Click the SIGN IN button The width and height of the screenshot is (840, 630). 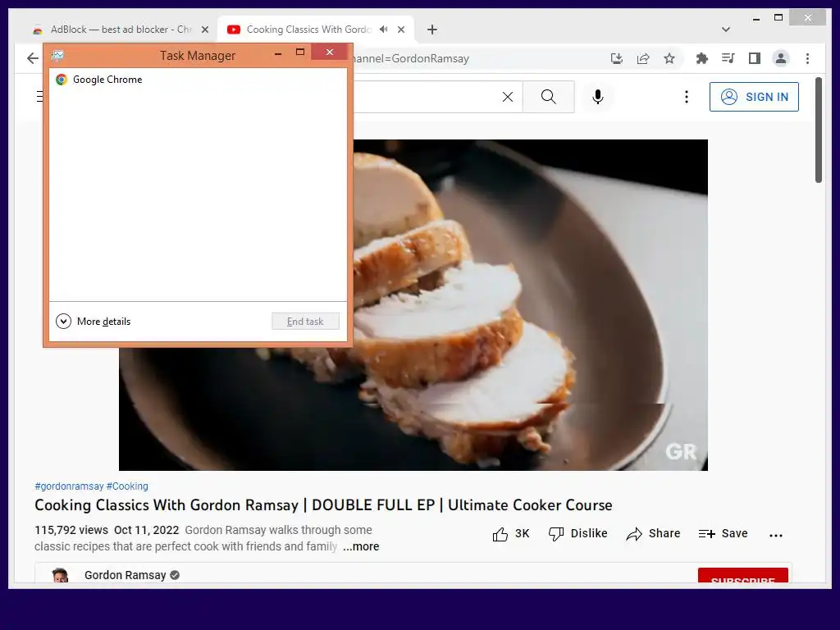[755, 97]
